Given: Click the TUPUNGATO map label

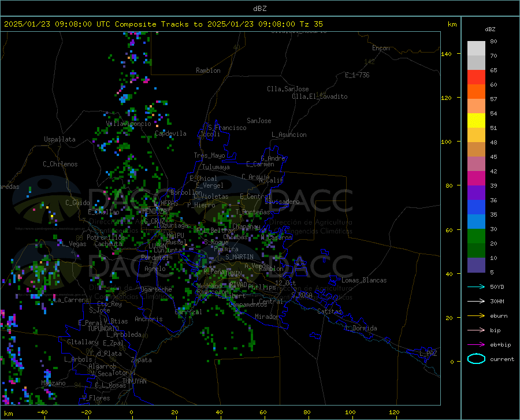Looking at the screenshot, I should [x=103, y=329].
